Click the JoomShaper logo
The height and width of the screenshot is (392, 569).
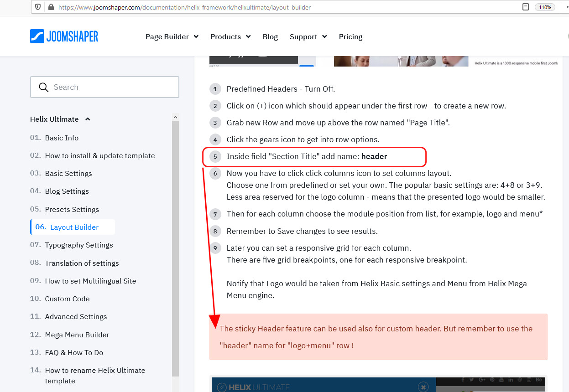(x=64, y=36)
